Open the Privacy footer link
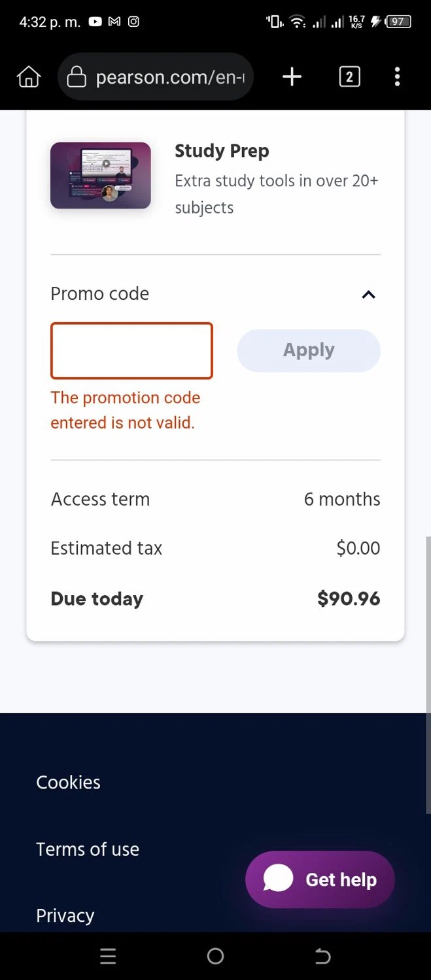Screen dimensions: 431x980 (65, 915)
